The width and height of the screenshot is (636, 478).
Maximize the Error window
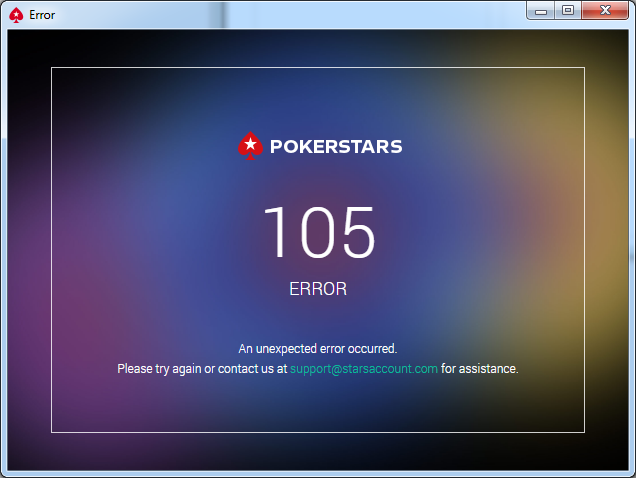[x=568, y=11]
